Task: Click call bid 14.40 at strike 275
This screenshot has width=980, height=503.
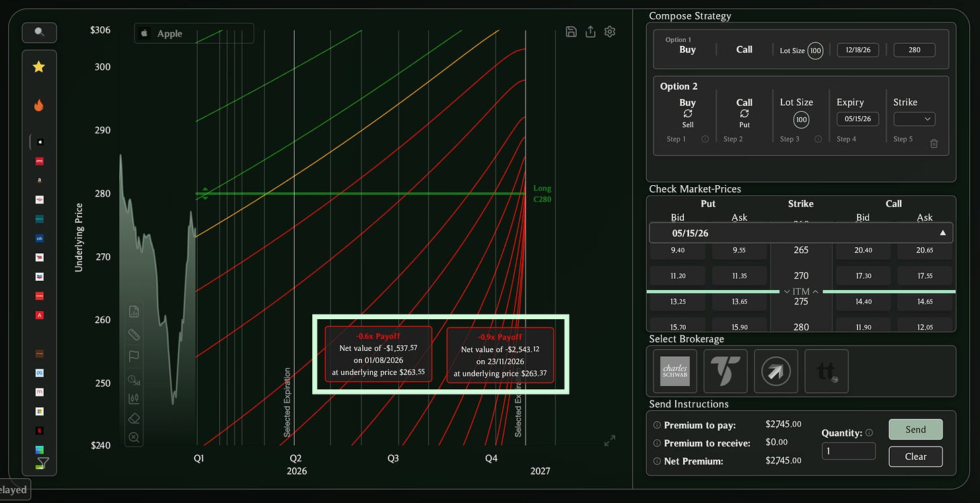Action: tap(863, 302)
